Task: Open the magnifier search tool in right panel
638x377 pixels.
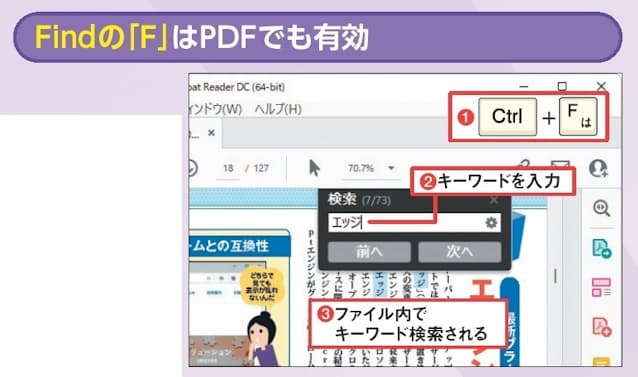Action: click(601, 208)
